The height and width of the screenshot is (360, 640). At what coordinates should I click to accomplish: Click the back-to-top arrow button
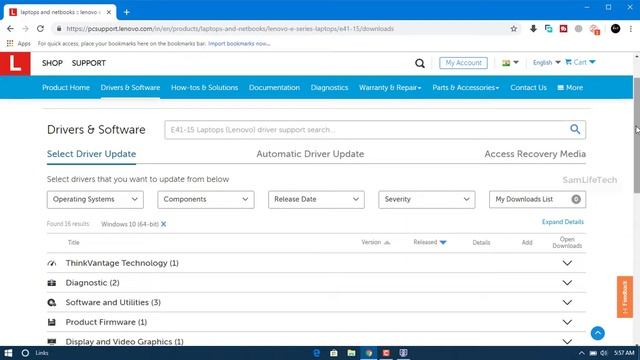tap(598, 333)
